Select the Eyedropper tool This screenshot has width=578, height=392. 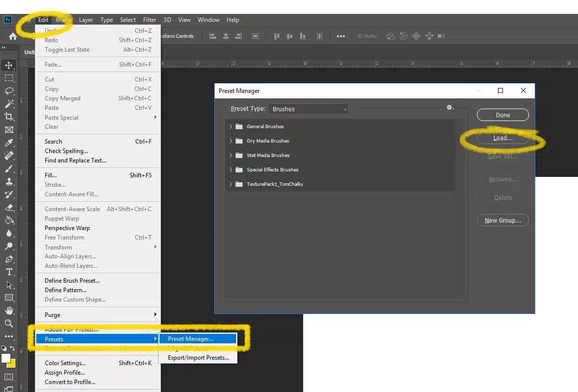click(9, 143)
